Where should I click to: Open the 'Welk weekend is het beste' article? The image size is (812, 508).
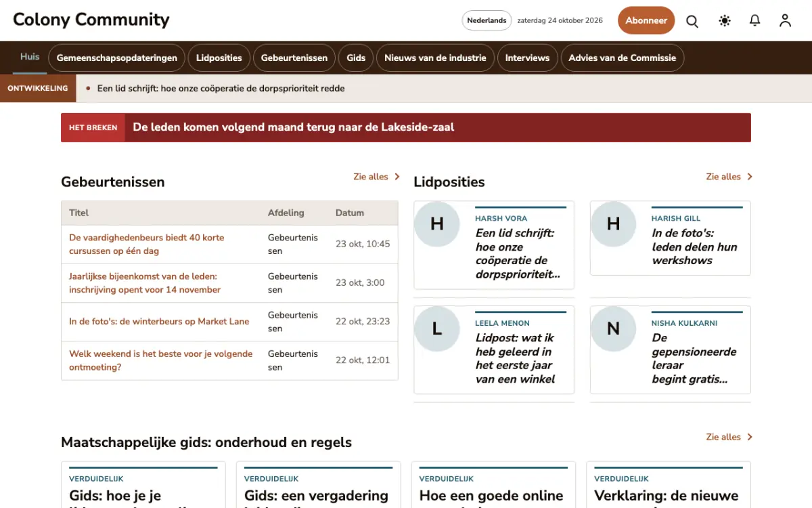(161, 360)
